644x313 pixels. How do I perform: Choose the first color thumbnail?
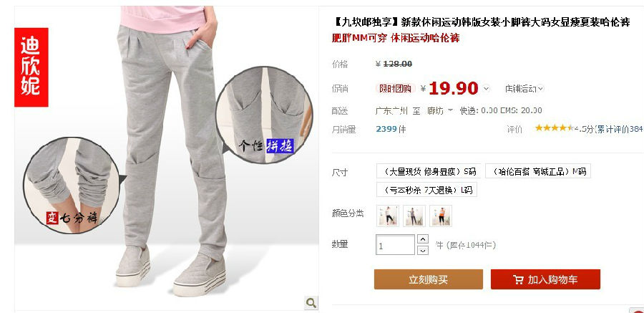click(x=388, y=216)
